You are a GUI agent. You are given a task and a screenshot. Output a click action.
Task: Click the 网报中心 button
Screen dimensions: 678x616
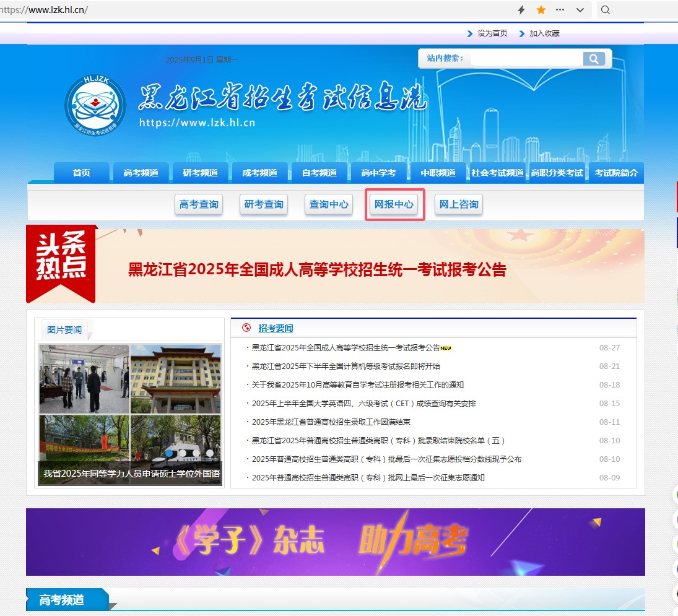[x=394, y=204]
